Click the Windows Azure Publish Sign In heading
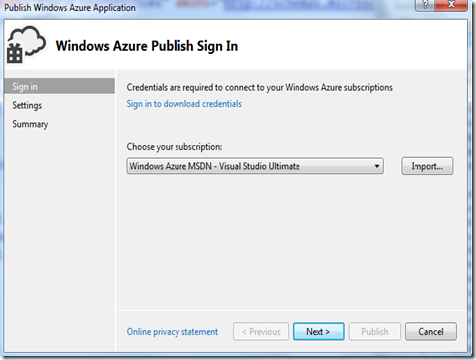Image resolution: width=476 pixels, height=360 pixels. pos(147,46)
